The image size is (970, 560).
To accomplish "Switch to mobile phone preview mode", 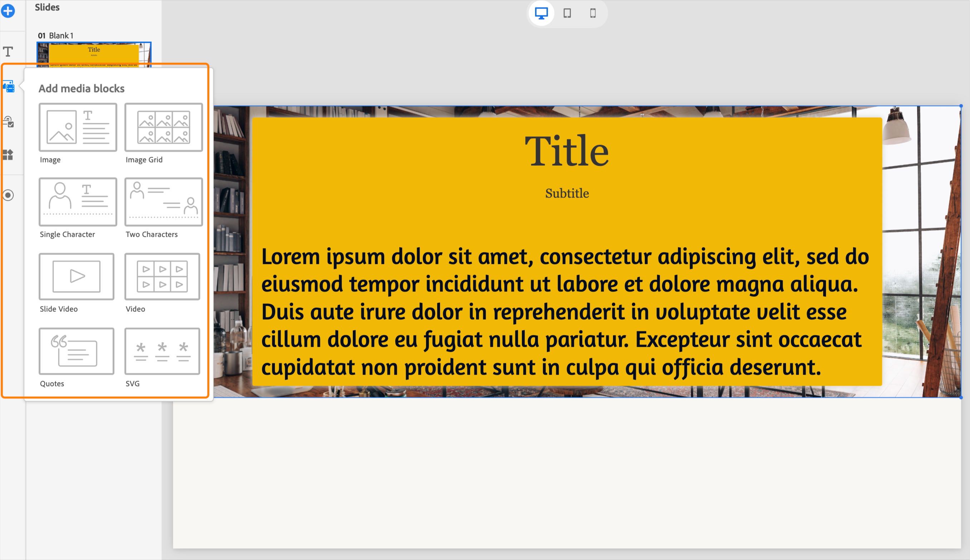I will pos(593,14).
